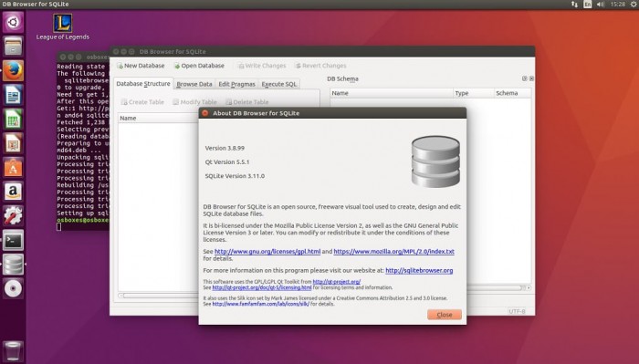Click New Database in the toolbar
The height and width of the screenshot is (364, 639).
(x=141, y=66)
